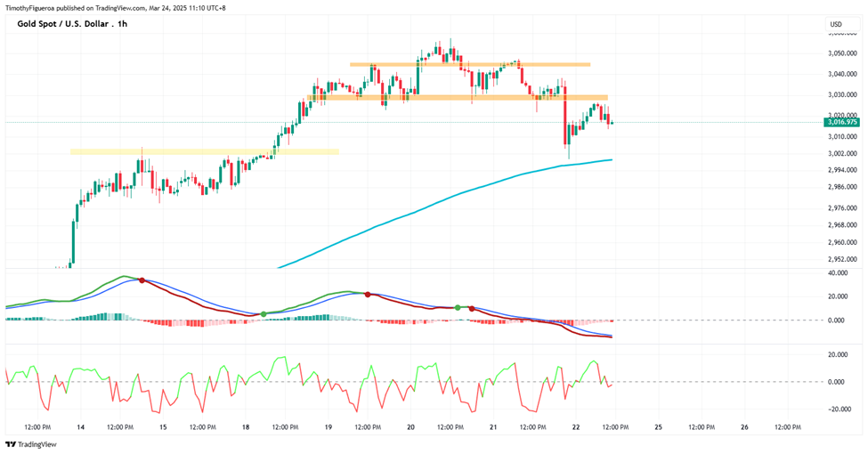The width and height of the screenshot is (868, 454).
Task: Click the 3,050.000 price axis label
Action: click(x=842, y=53)
